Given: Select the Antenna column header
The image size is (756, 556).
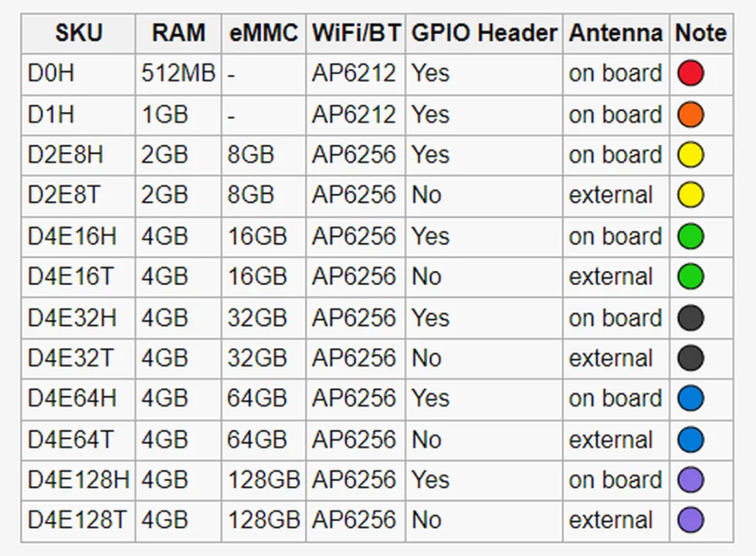Looking at the screenshot, I should click(x=615, y=33).
